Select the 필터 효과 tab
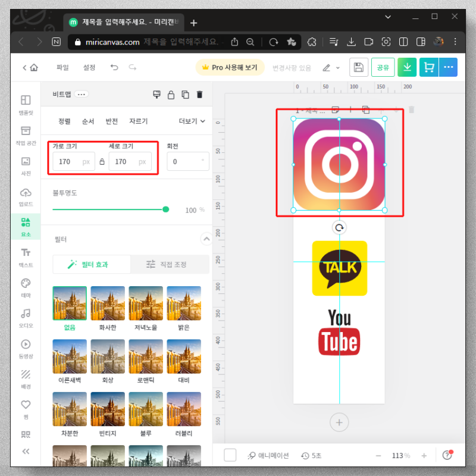476x476 pixels. click(92, 264)
